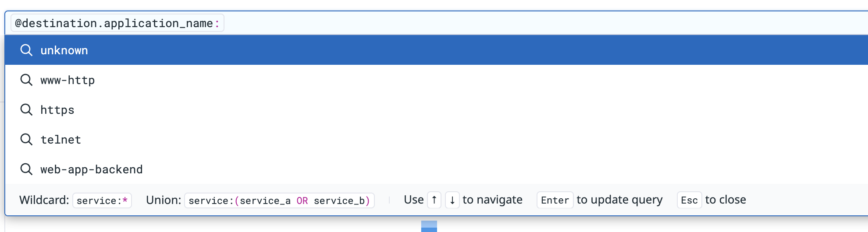Select telnet application name

(x=436, y=140)
